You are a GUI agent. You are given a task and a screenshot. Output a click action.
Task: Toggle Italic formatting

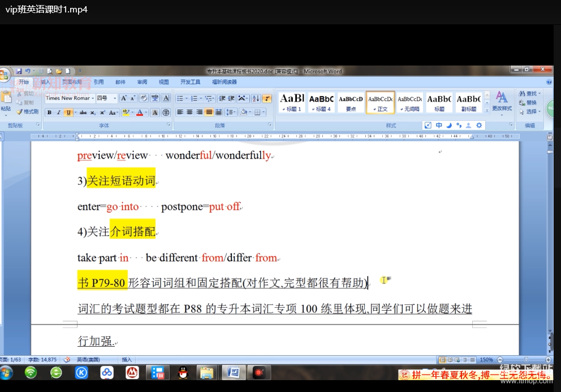[x=59, y=112]
